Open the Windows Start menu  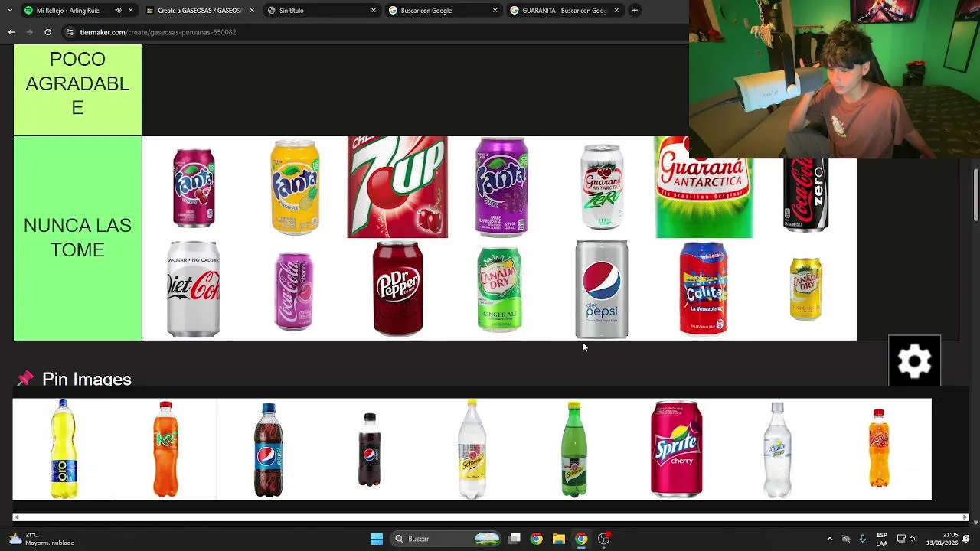377,539
